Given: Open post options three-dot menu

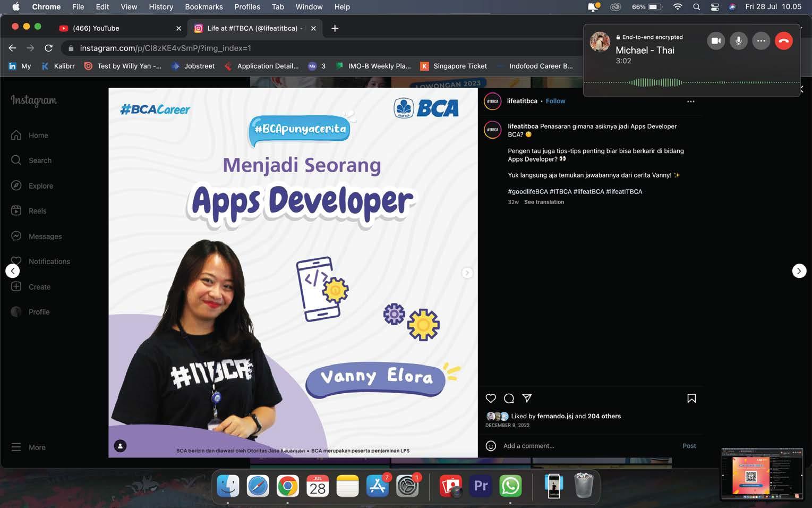Looking at the screenshot, I should (x=691, y=101).
